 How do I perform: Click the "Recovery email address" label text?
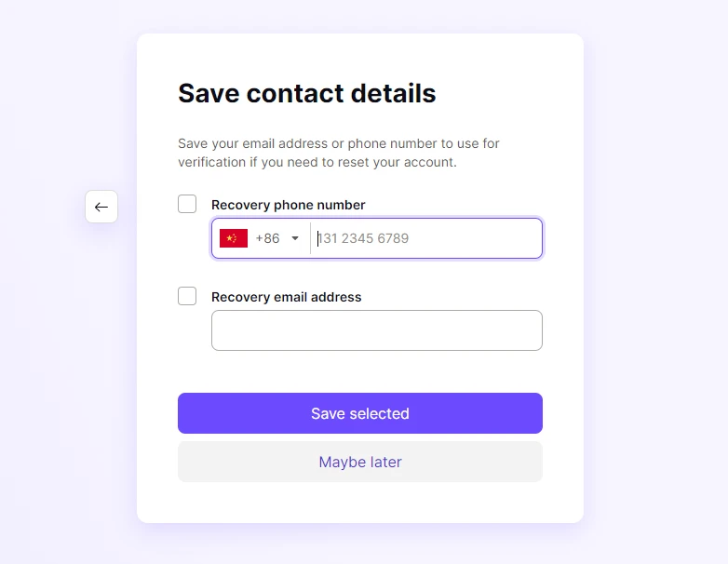point(287,297)
